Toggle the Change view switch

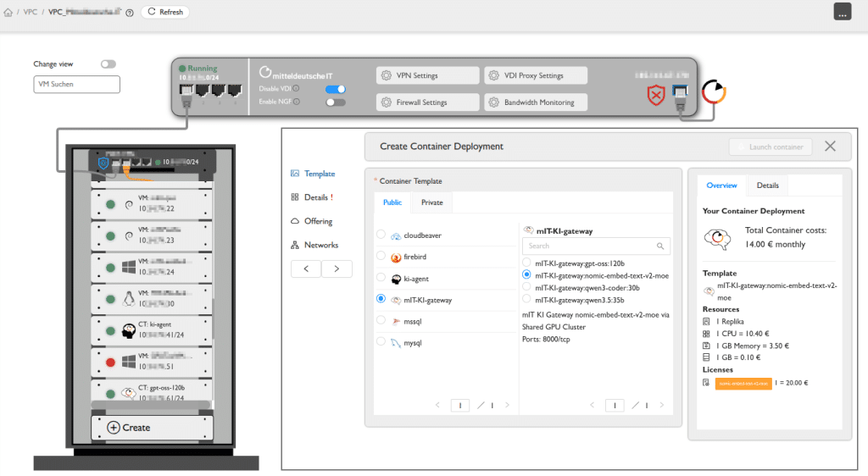click(x=108, y=64)
